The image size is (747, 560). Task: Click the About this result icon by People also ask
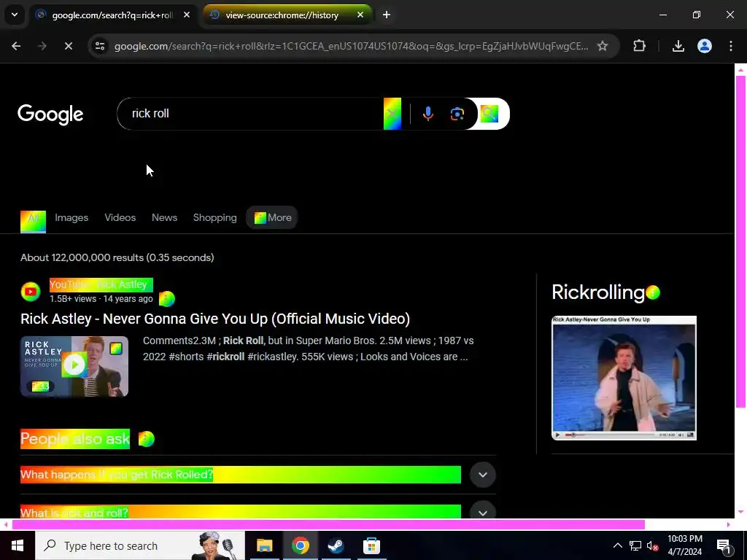(x=146, y=439)
